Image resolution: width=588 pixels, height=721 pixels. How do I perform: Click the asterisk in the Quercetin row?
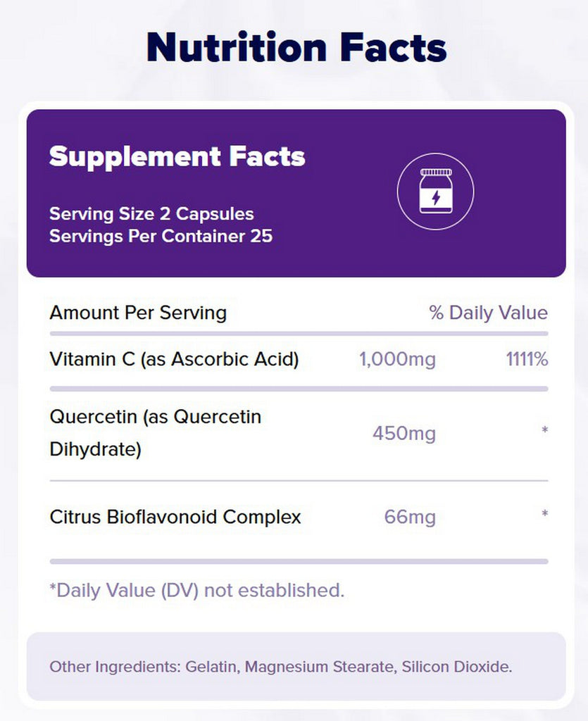click(544, 429)
